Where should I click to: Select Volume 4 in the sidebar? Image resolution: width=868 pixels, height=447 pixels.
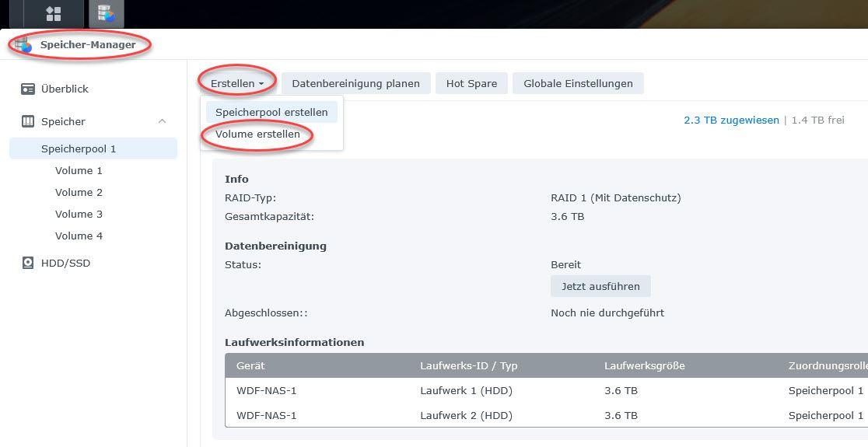pos(79,236)
